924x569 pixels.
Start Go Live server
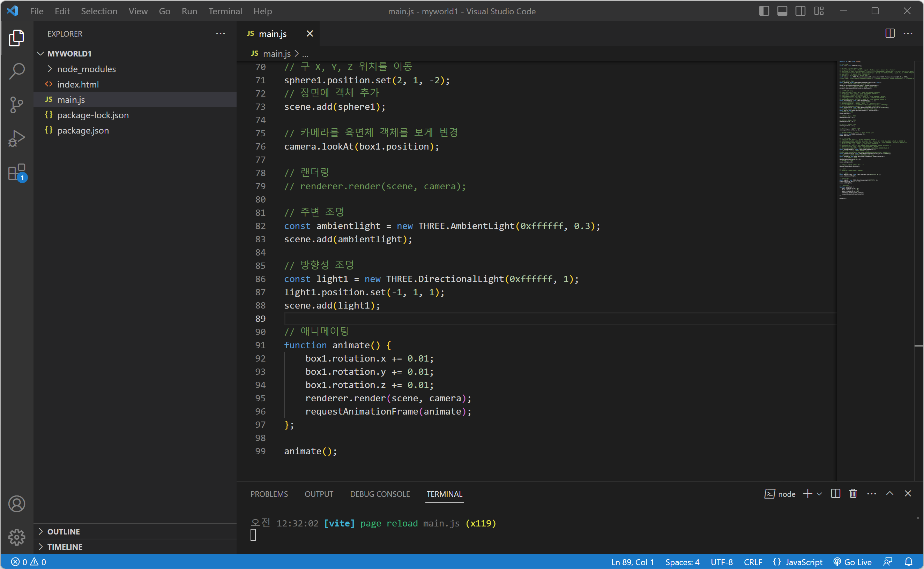coord(853,562)
